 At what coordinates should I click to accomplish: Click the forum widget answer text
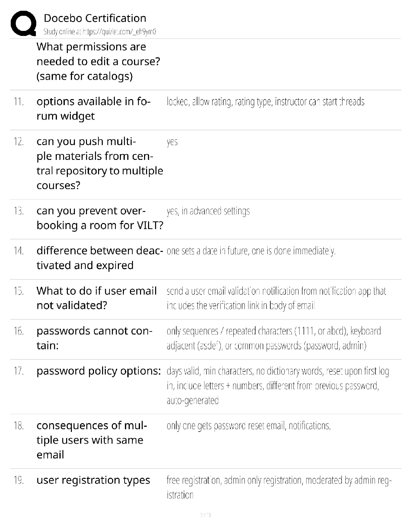coord(265,102)
